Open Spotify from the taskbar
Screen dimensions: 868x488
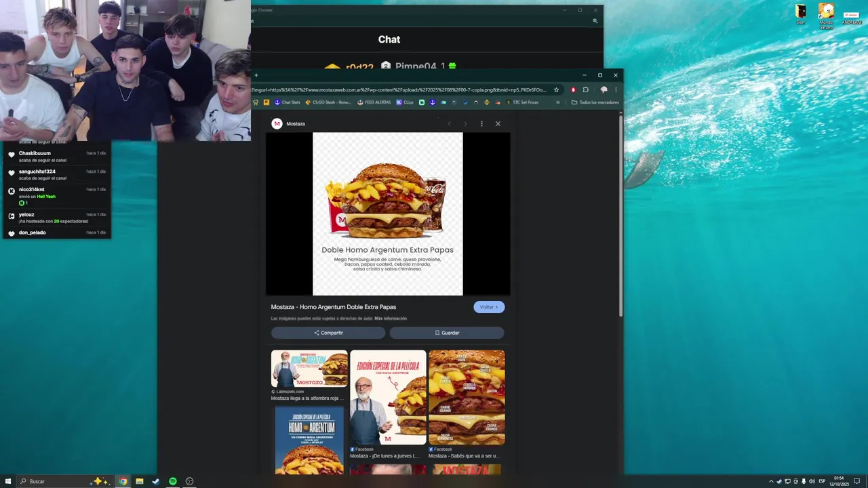pyautogui.click(x=173, y=481)
